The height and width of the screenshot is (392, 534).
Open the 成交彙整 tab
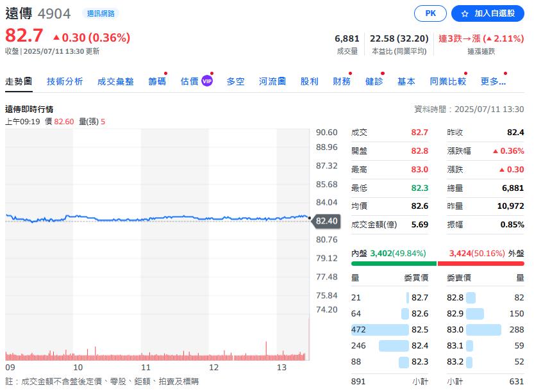(115, 81)
